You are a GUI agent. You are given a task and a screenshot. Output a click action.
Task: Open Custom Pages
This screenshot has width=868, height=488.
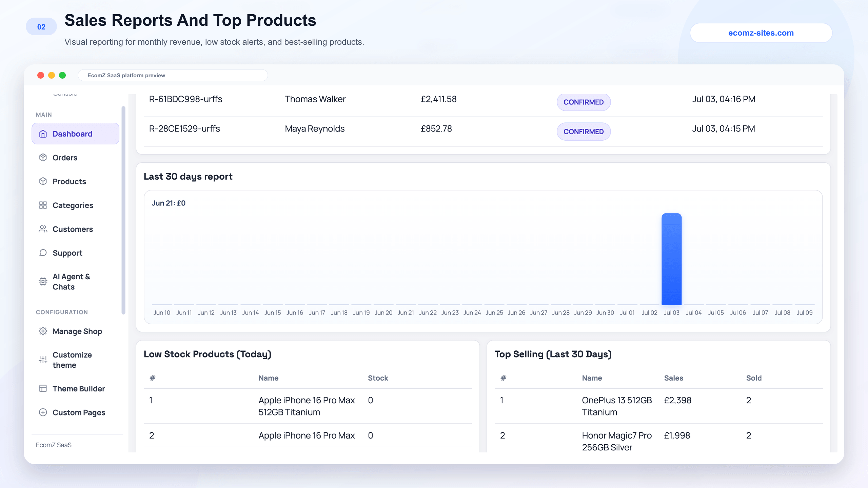click(x=75, y=412)
